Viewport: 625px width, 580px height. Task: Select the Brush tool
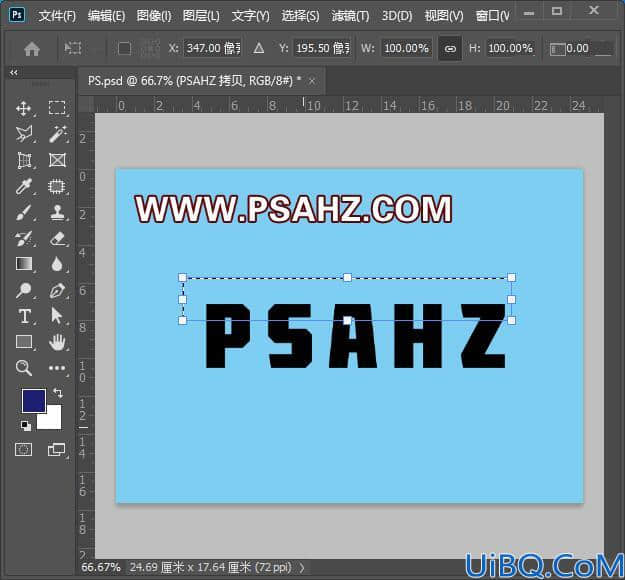click(24, 212)
